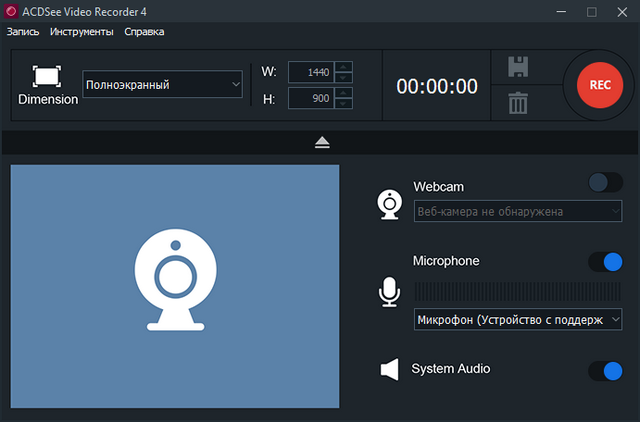
Task: Disable the System Audio toggle
Action: pyautogui.click(x=606, y=371)
